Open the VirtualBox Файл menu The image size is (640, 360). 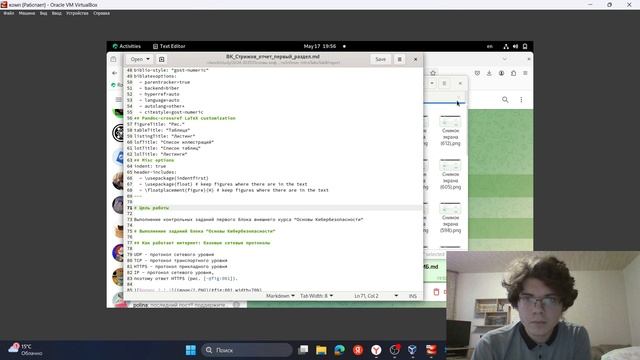coord(9,13)
